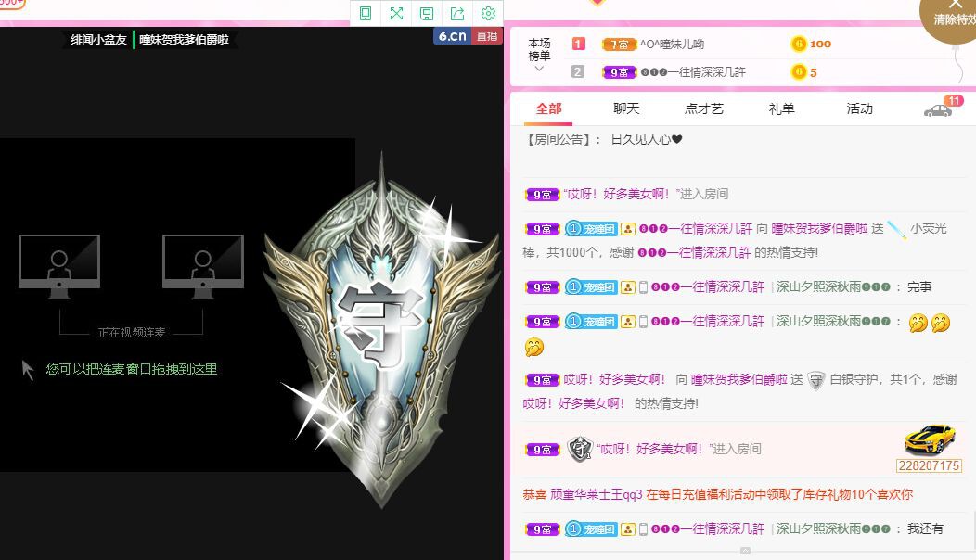This screenshot has height=560, width=976.
Task: Expand the 本场榜单 ranking list chevron
Action: coord(539,69)
